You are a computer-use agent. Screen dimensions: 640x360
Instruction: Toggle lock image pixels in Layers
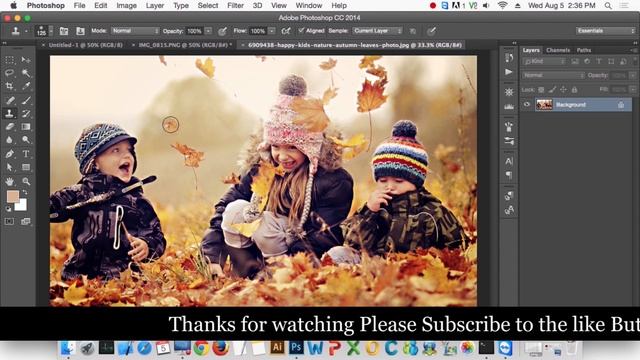[552, 89]
